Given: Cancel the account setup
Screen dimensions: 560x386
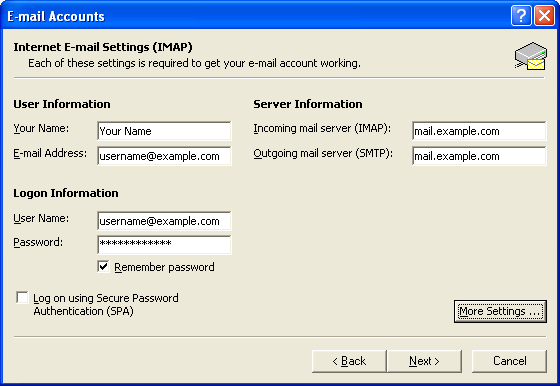Looking at the screenshot, I should [509, 361].
